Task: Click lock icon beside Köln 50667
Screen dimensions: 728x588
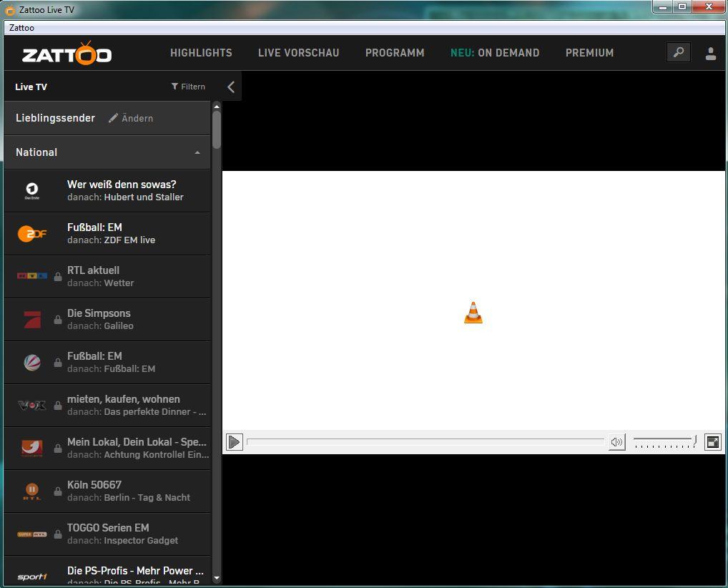Action: [x=58, y=491]
